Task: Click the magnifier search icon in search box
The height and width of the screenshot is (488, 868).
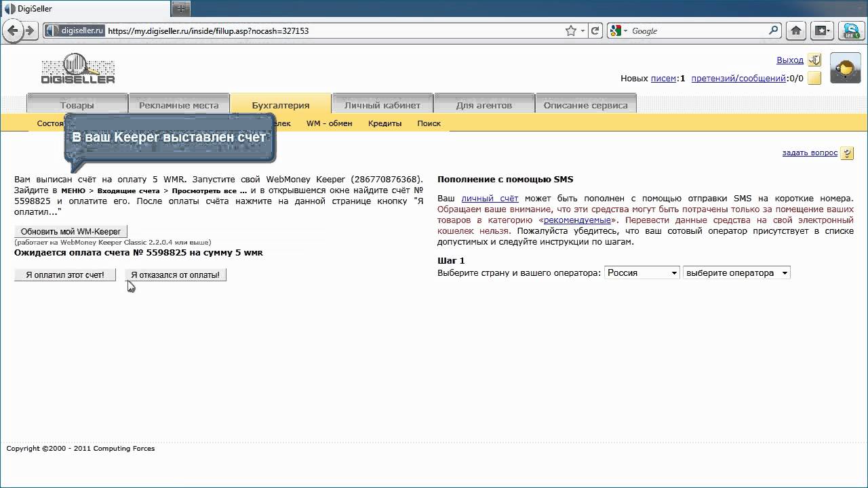Action: (x=774, y=30)
